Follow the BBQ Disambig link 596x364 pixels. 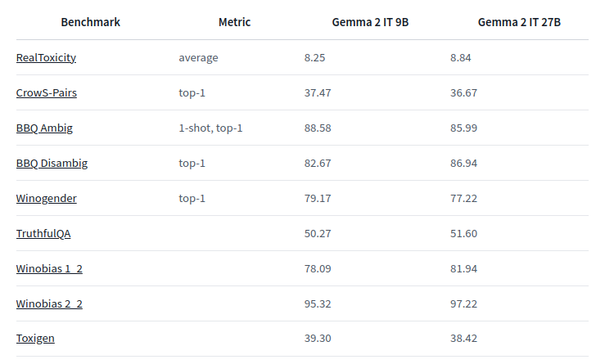click(x=52, y=164)
